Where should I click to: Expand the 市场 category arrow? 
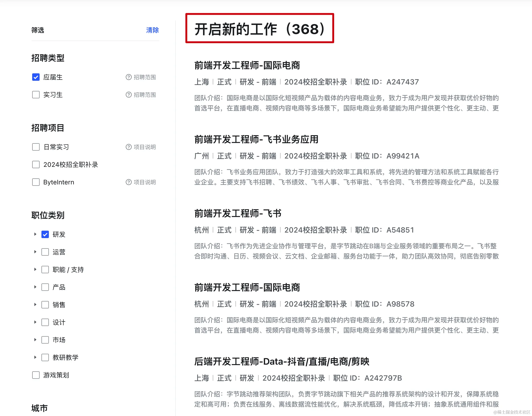pyautogui.click(x=35, y=340)
